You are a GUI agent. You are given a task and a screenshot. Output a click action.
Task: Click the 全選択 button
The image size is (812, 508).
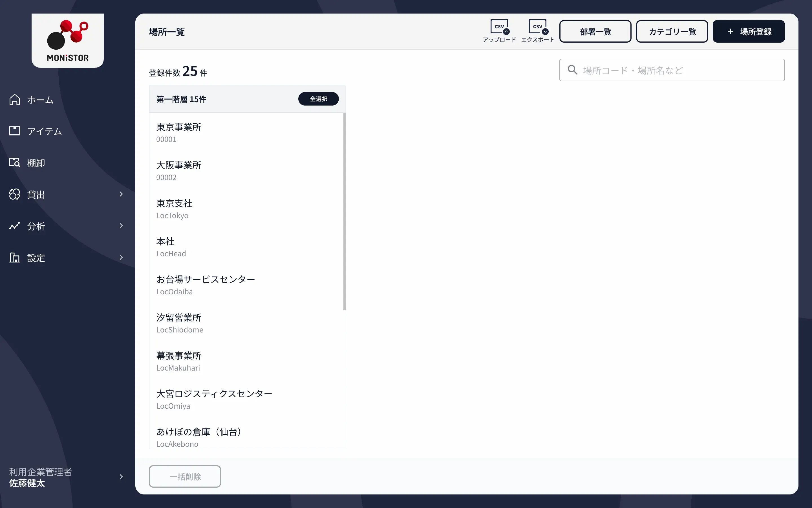click(x=318, y=99)
